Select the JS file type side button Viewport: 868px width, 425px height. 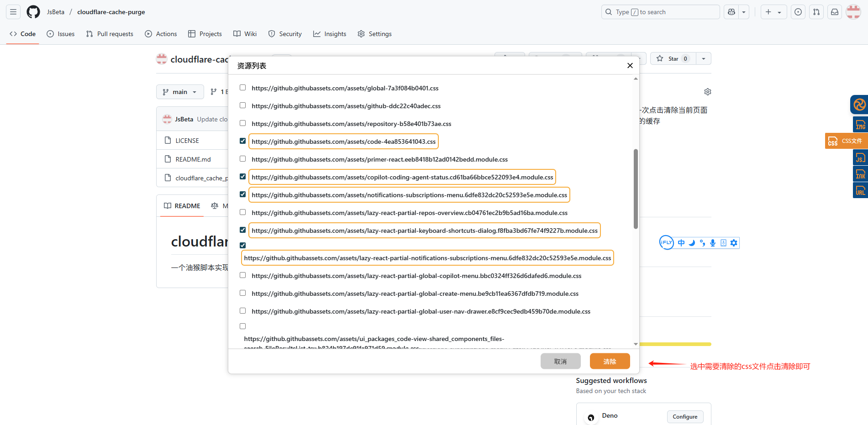(860, 157)
